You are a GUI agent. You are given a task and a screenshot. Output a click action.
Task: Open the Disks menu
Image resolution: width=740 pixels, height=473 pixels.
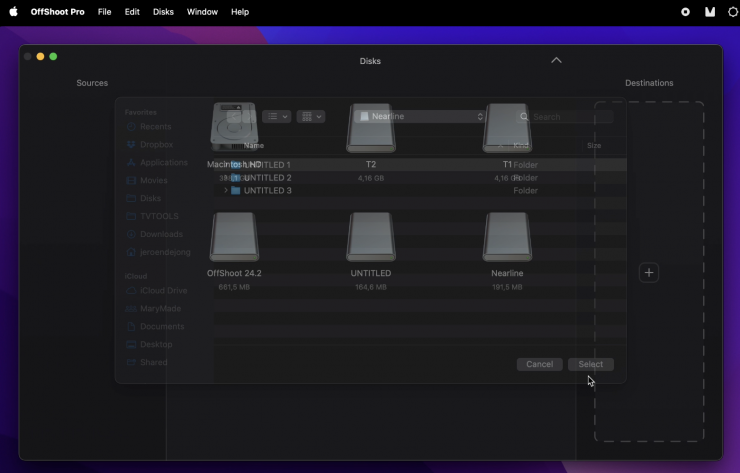(163, 12)
